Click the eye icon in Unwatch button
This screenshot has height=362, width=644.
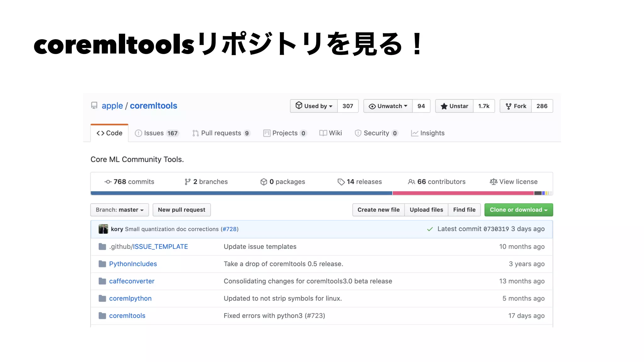(372, 107)
